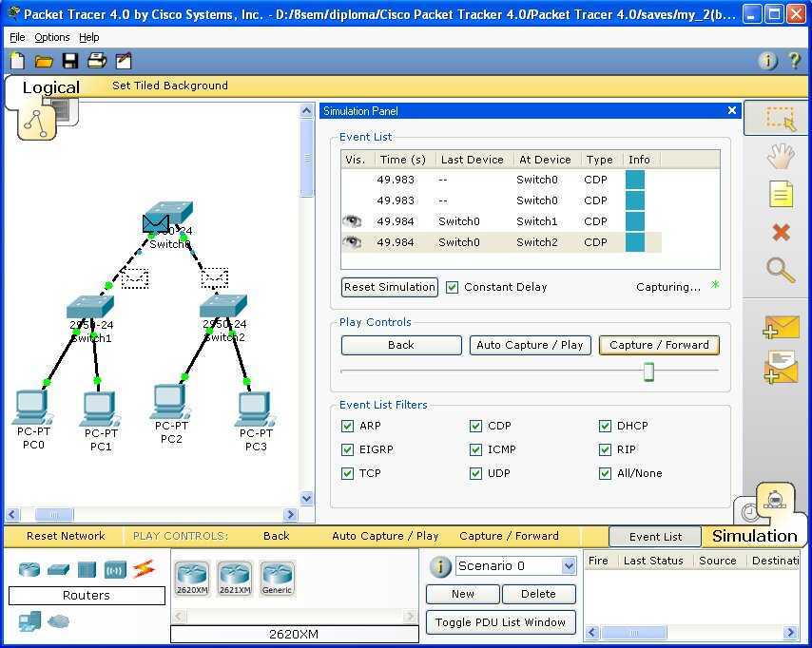Open the Scenario 0 dropdown
812x648 pixels.
point(569,566)
